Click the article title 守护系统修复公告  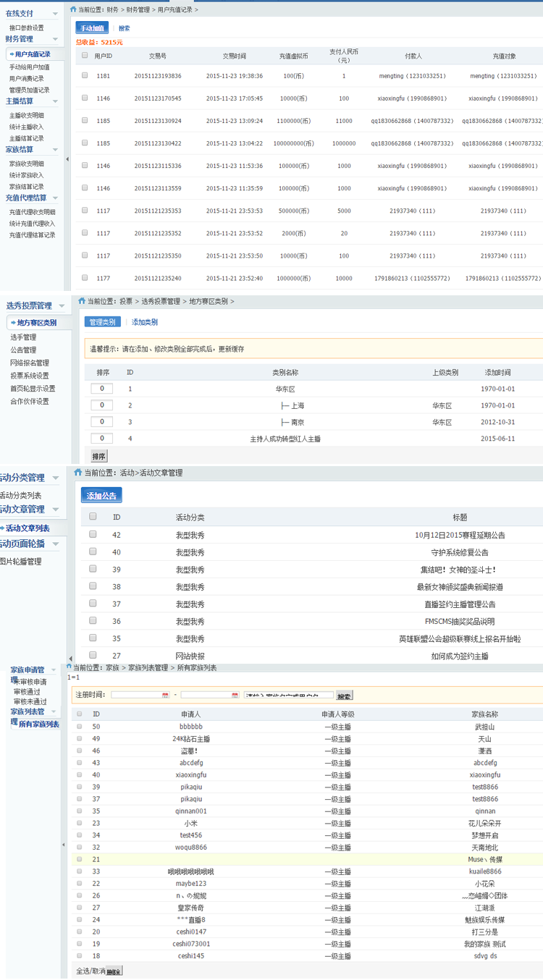(460, 552)
